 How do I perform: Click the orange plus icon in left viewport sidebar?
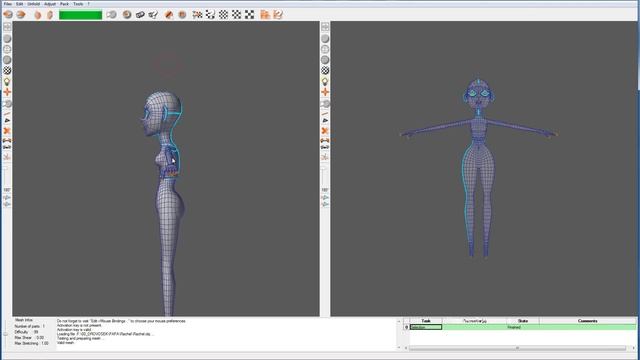7,92
